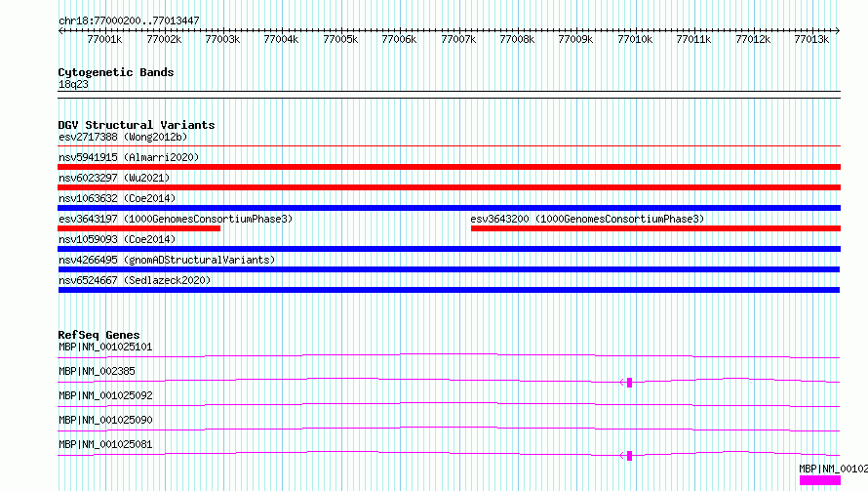
Task: Open transcript MBP|NM_001025101 label
Action: click(105, 347)
